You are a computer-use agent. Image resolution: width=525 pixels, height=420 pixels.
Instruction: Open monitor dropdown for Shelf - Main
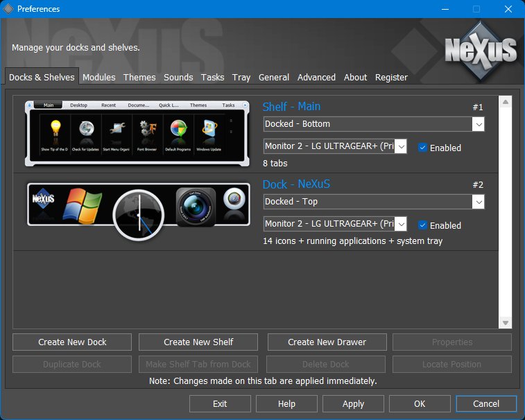335,146
